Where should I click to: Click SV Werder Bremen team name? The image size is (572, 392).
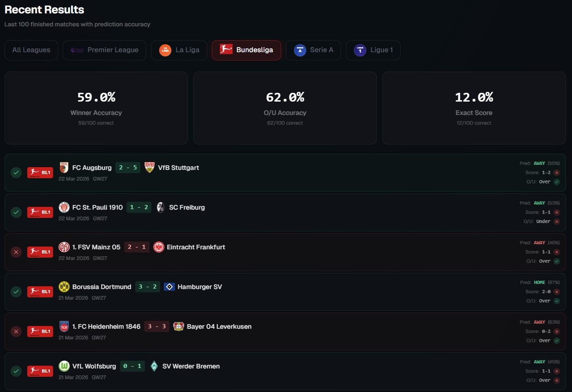[191, 366]
